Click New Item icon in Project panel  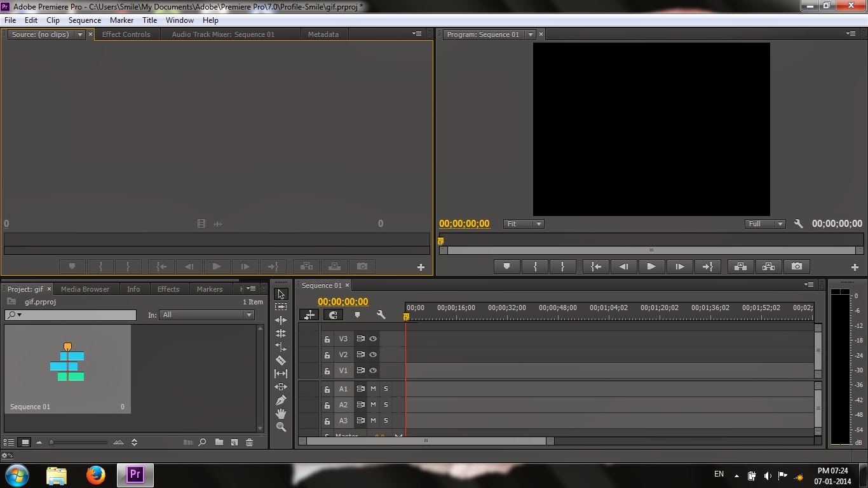click(x=234, y=442)
